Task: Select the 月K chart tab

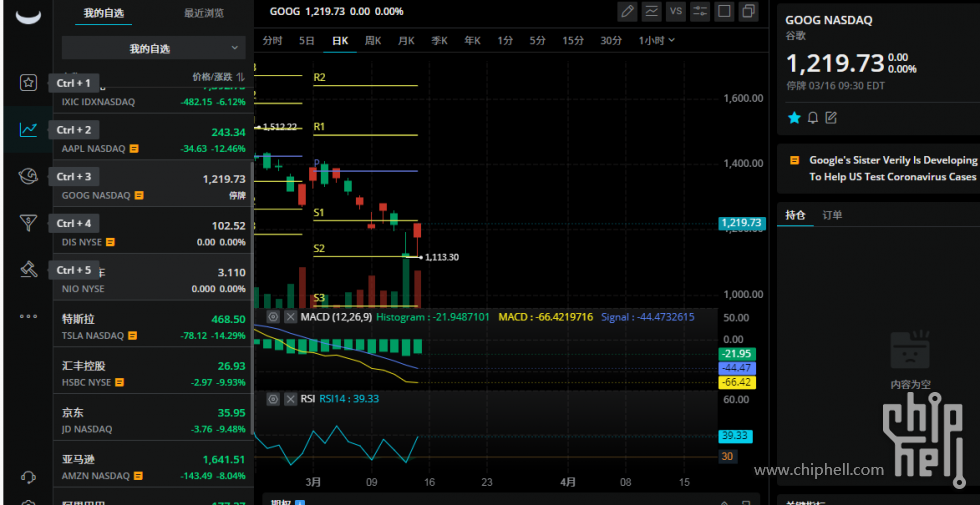Action: (406, 40)
